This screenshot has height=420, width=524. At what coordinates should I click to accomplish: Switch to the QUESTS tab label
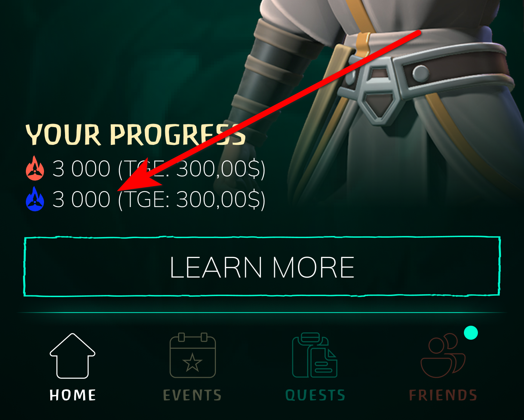click(x=315, y=395)
